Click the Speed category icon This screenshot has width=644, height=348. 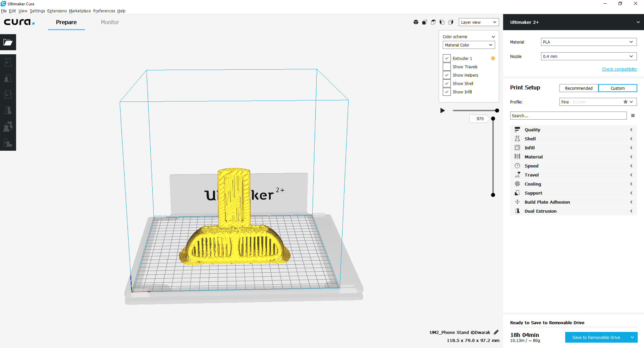pyautogui.click(x=517, y=166)
